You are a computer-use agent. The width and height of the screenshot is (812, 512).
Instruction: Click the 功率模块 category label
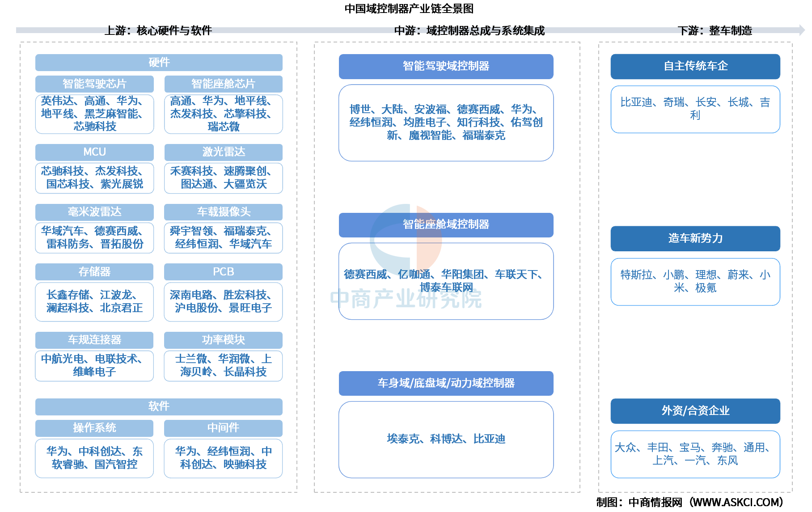point(224,340)
